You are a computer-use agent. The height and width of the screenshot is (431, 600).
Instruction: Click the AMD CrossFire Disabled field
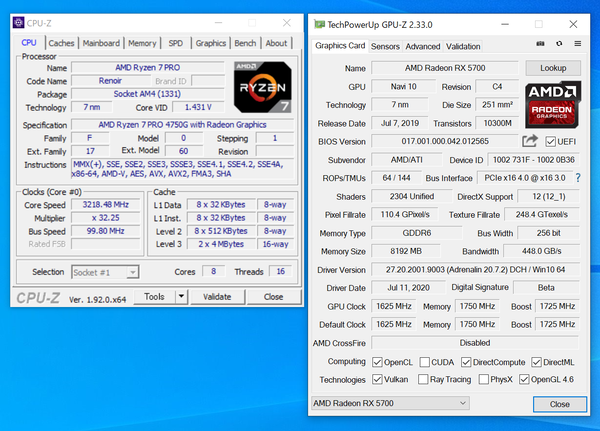click(475, 343)
